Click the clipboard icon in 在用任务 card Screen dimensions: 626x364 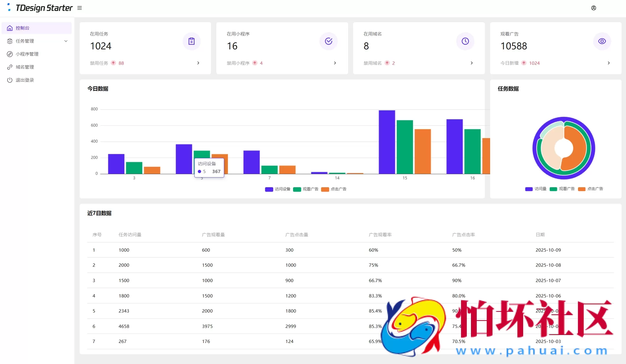191,41
